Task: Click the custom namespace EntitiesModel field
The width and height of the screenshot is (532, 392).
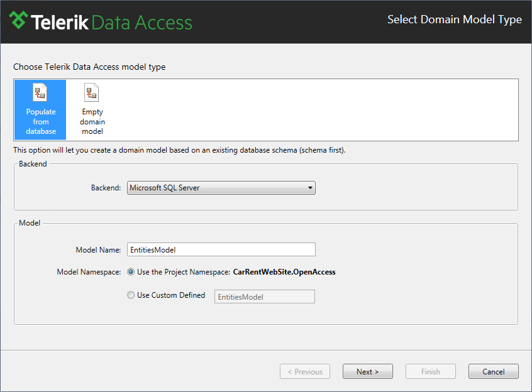Action: click(x=265, y=297)
